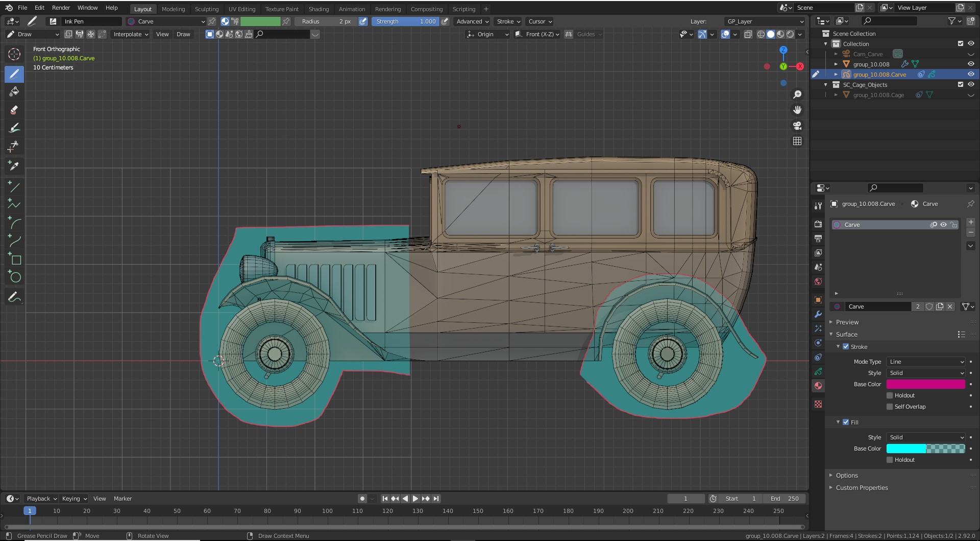The width and height of the screenshot is (980, 541).
Task: Select the Curve tool
Action: tap(14, 241)
